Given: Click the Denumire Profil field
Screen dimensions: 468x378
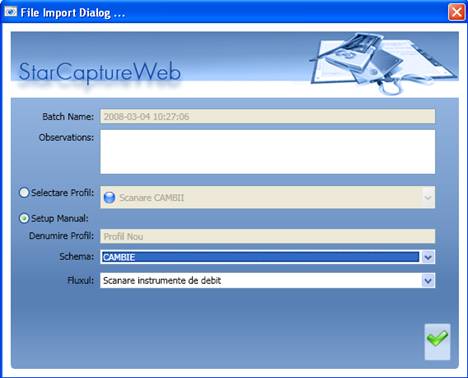Looking at the screenshot, I should point(268,236).
